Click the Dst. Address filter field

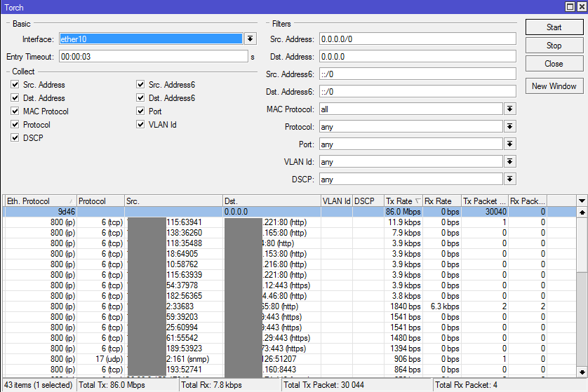point(417,57)
